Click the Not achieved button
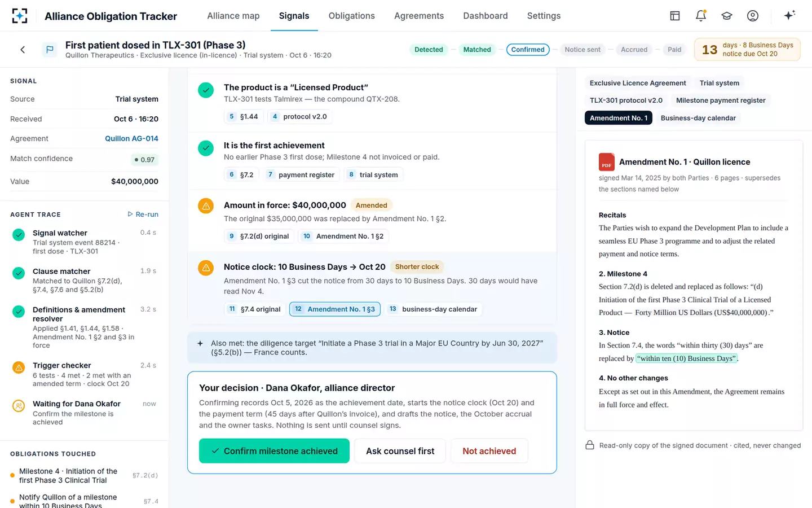 (x=489, y=451)
